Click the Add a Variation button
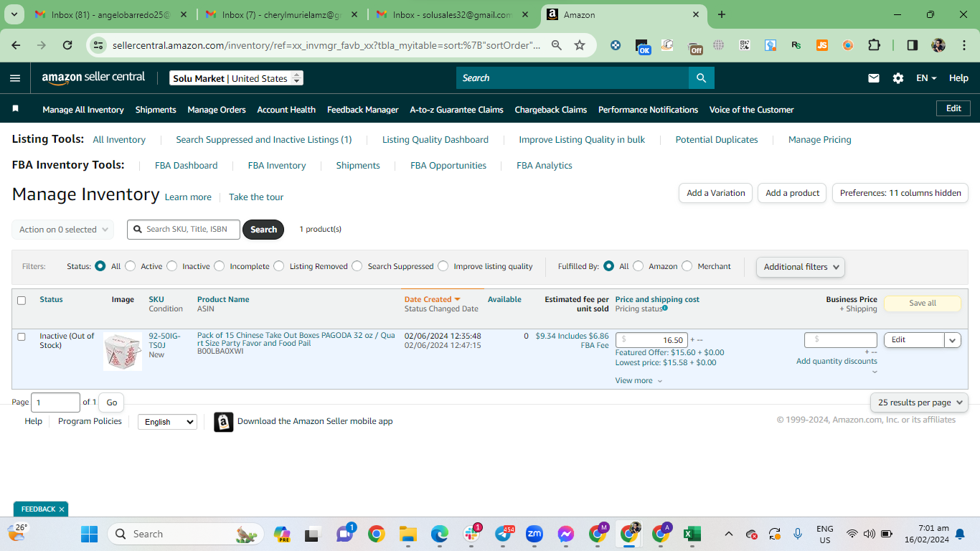The height and width of the screenshot is (551, 980). click(716, 193)
